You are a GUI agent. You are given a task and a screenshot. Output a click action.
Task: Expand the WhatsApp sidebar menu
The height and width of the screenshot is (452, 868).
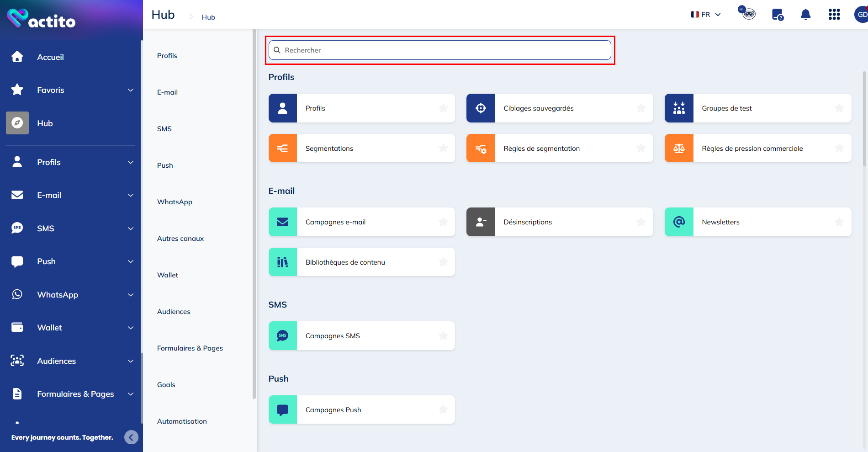pyautogui.click(x=130, y=295)
